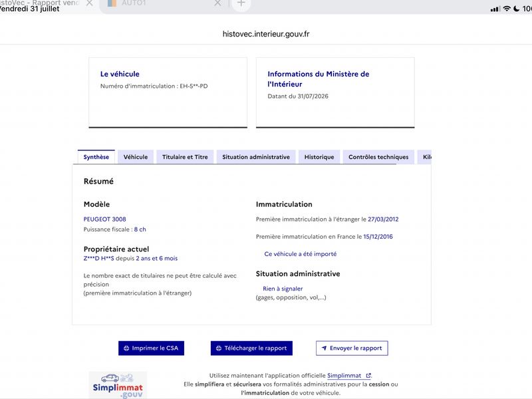The height and width of the screenshot is (399, 532).
Task: Open the Historique tab
Action: click(319, 157)
